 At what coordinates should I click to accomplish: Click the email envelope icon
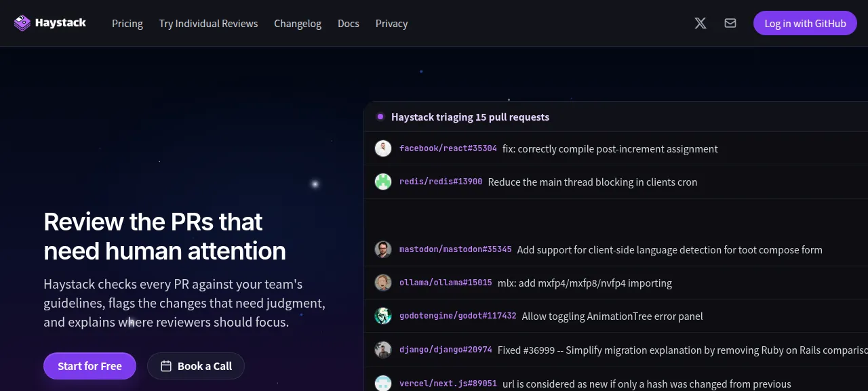(730, 23)
